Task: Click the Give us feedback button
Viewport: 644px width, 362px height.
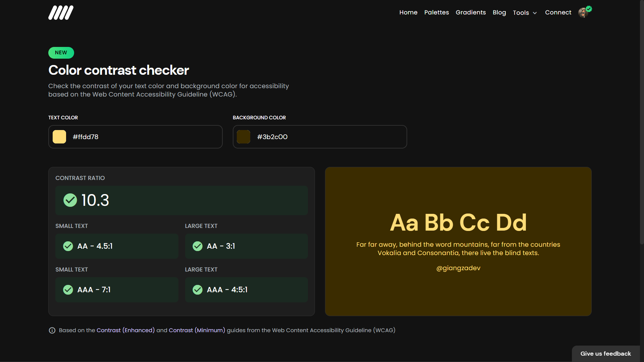Action: [606, 354]
